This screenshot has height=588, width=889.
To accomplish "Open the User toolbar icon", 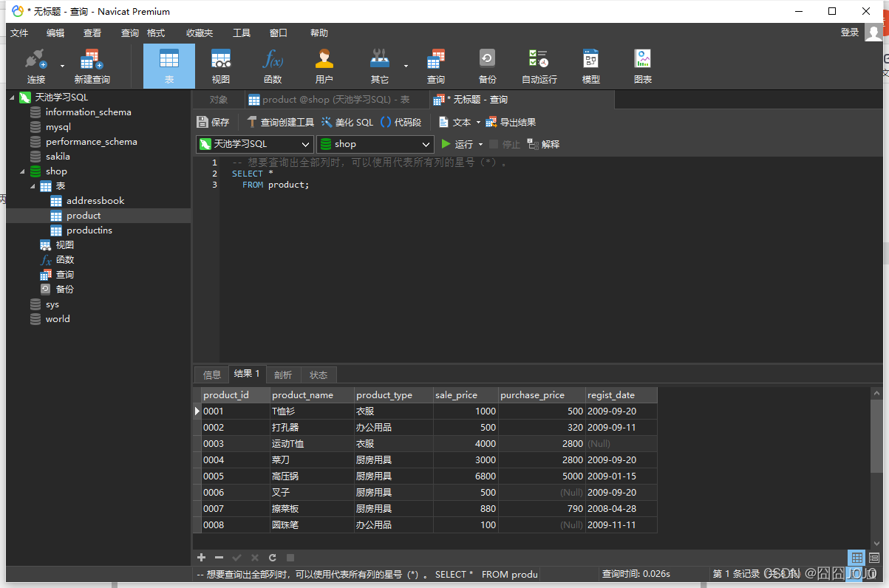I will pos(324,66).
